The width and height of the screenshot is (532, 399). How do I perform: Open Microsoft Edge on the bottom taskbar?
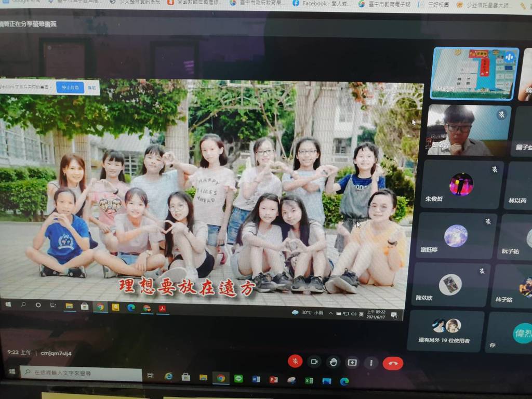[x=344, y=382]
